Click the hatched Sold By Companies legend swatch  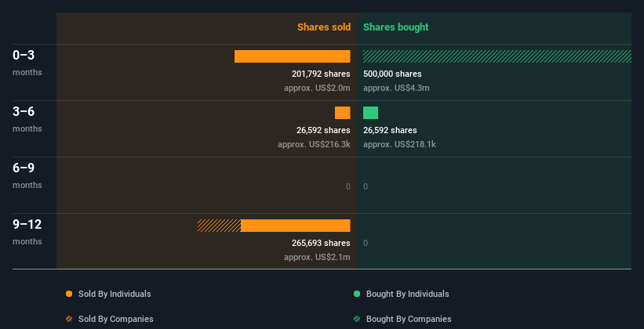pyautogui.click(x=69, y=319)
